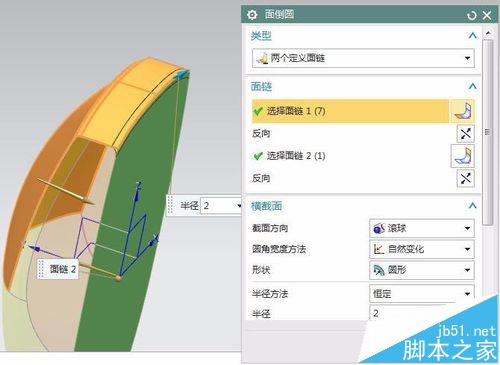This screenshot has height=365, width=500.
Task: Click the on-canvas 半径 value field
Action: tap(219, 206)
